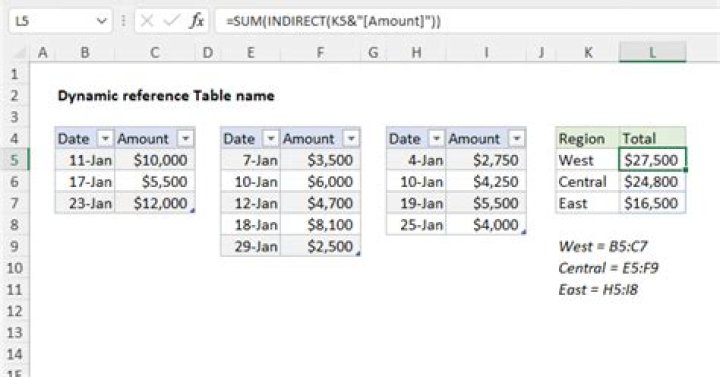The height and width of the screenshot is (377, 720).
Task: Open the Name Box dropdown arrow
Action: (x=101, y=21)
